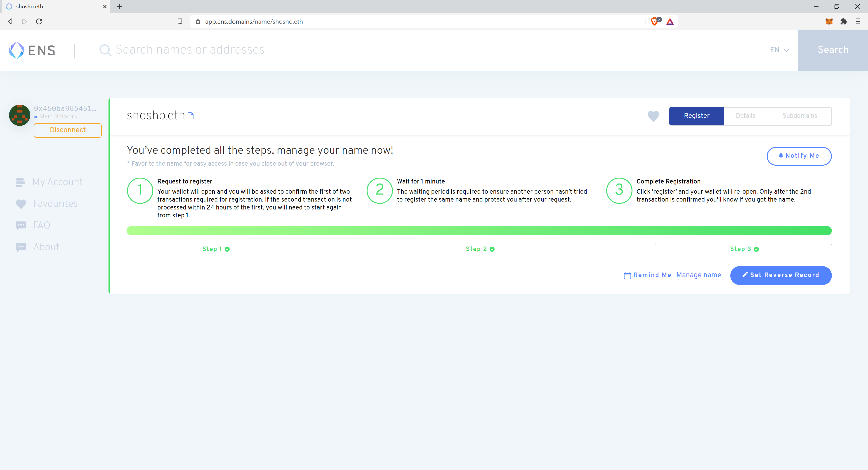Open the Brave Shields icon

pyautogui.click(x=655, y=21)
